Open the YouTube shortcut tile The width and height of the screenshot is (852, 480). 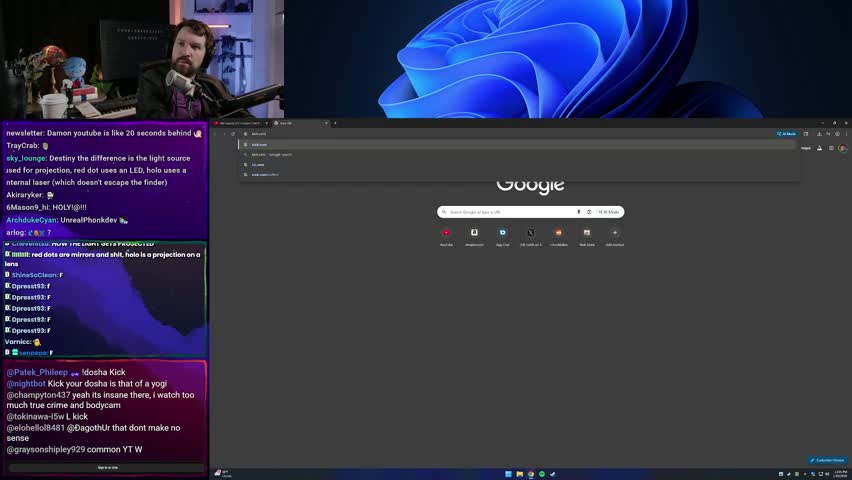tap(446, 233)
